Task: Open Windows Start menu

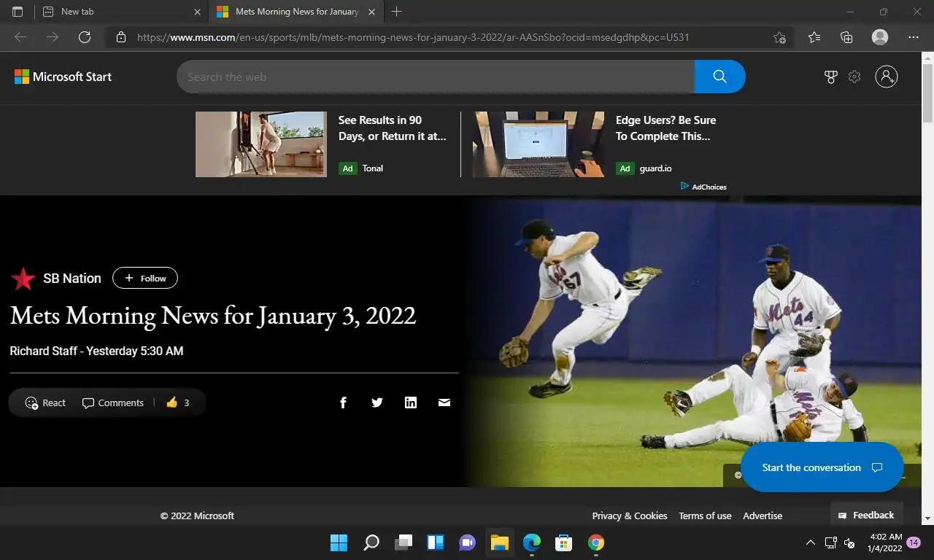Action: (x=339, y=542)
